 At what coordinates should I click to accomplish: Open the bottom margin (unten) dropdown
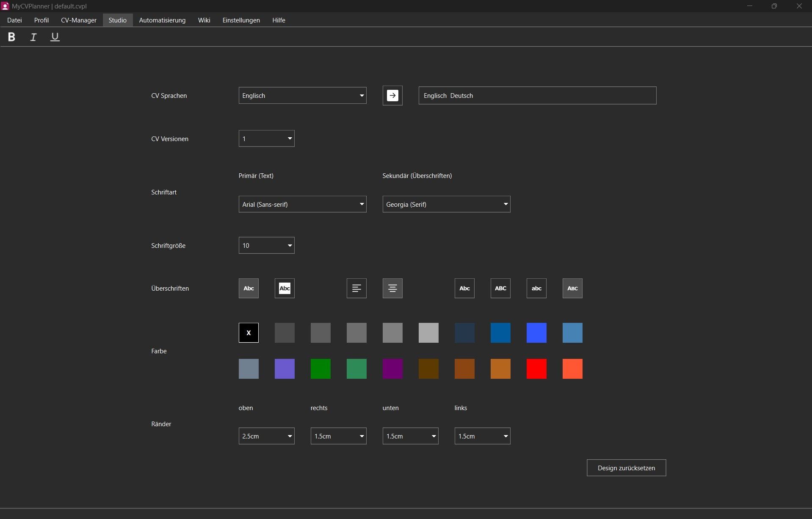410,436
